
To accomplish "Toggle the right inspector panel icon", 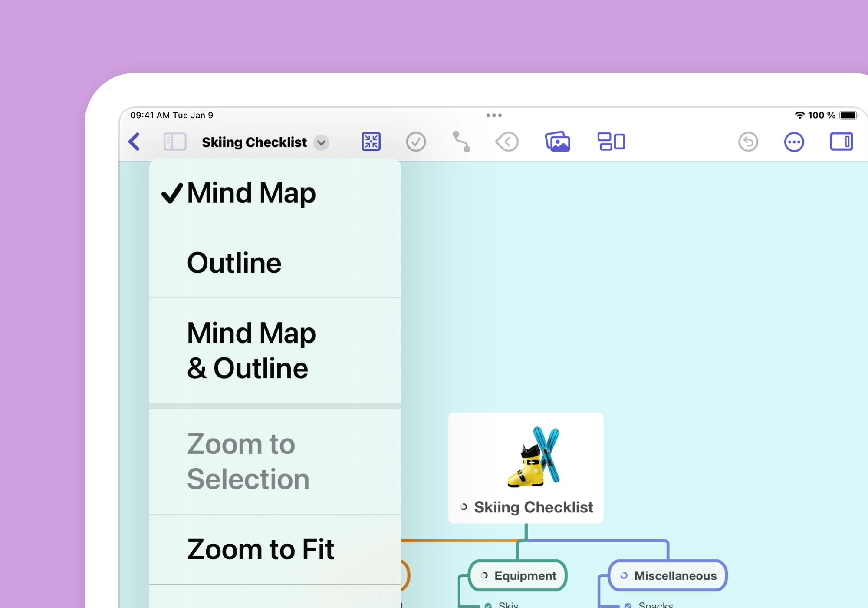I will click(x=841, y=142).
